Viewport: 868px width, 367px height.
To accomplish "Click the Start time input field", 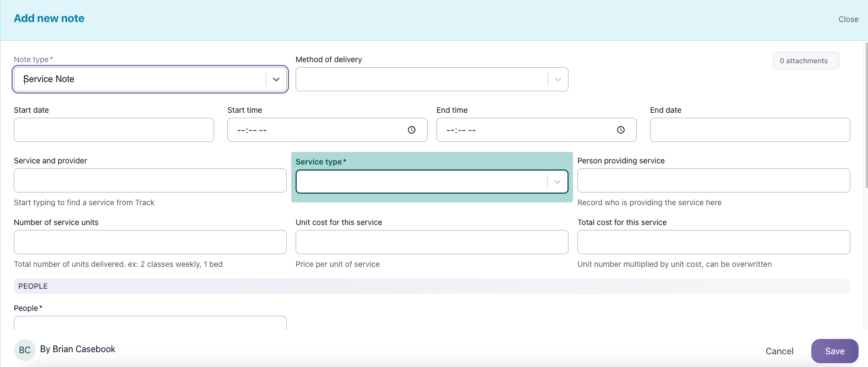I will coord(327,130).
